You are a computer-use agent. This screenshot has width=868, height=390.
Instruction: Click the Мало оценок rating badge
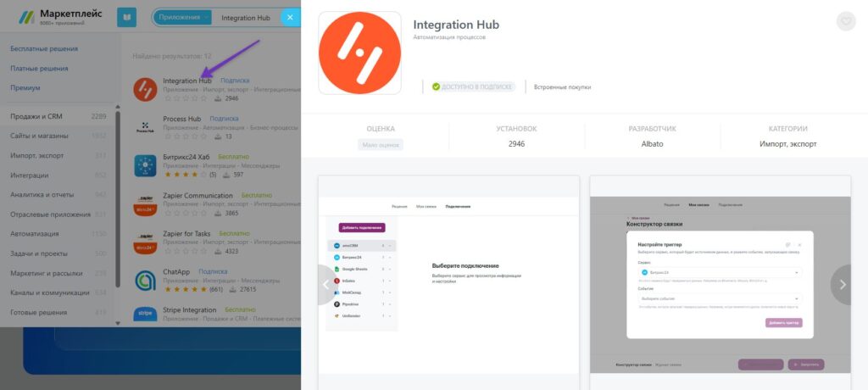(x=381, y=145)
